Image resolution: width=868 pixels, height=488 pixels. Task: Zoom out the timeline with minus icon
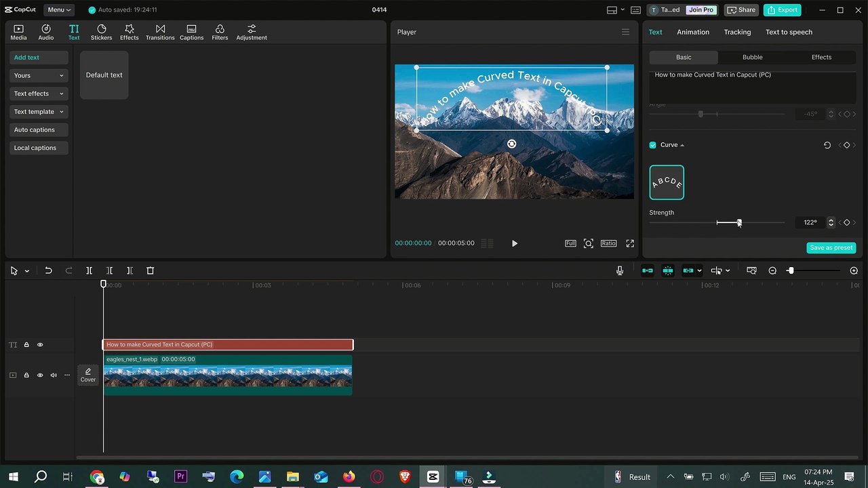772,270
